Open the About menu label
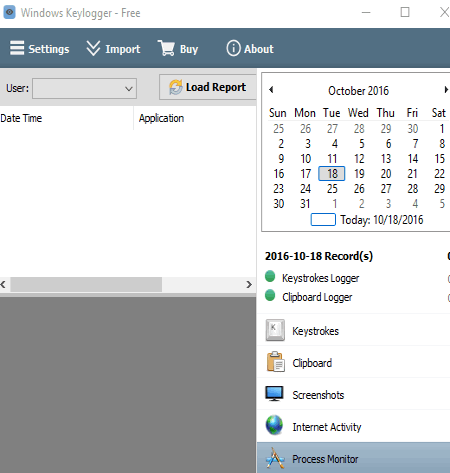This screenshot has width=450, height=473. [259, 49]
